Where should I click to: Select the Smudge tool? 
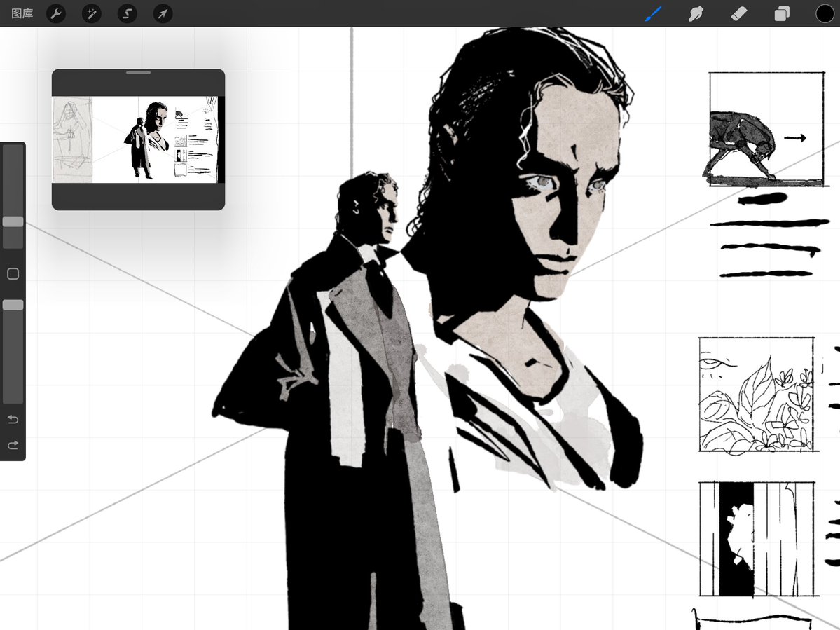pyautogui.click(x=696, y=13)
